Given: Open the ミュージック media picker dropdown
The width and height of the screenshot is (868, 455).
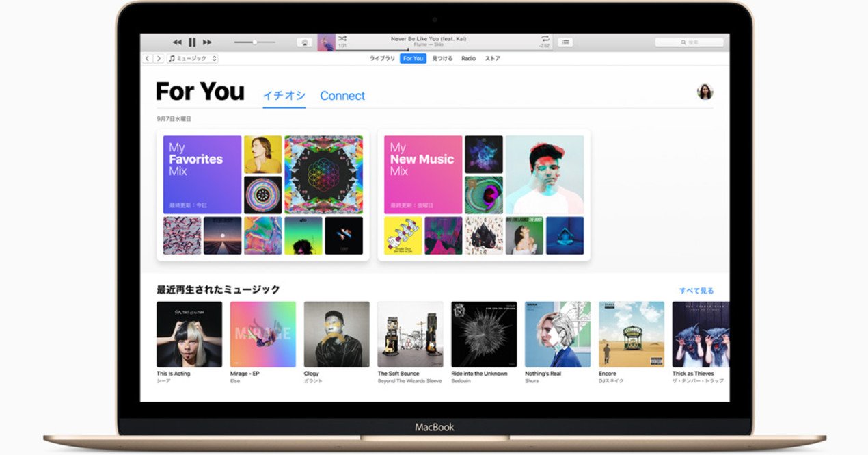Looking at the screenshot, I should pos(192,59).
